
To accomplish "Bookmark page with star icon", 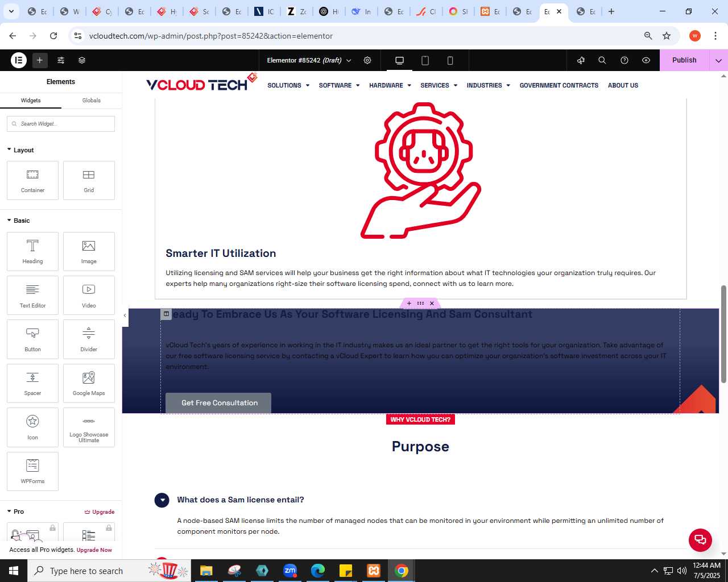I will point(667,36).
